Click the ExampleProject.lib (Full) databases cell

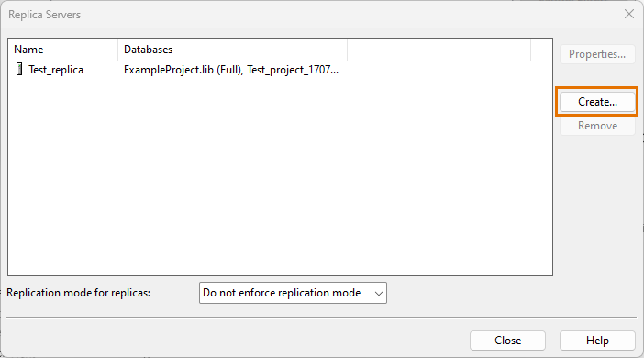[231, 70]
